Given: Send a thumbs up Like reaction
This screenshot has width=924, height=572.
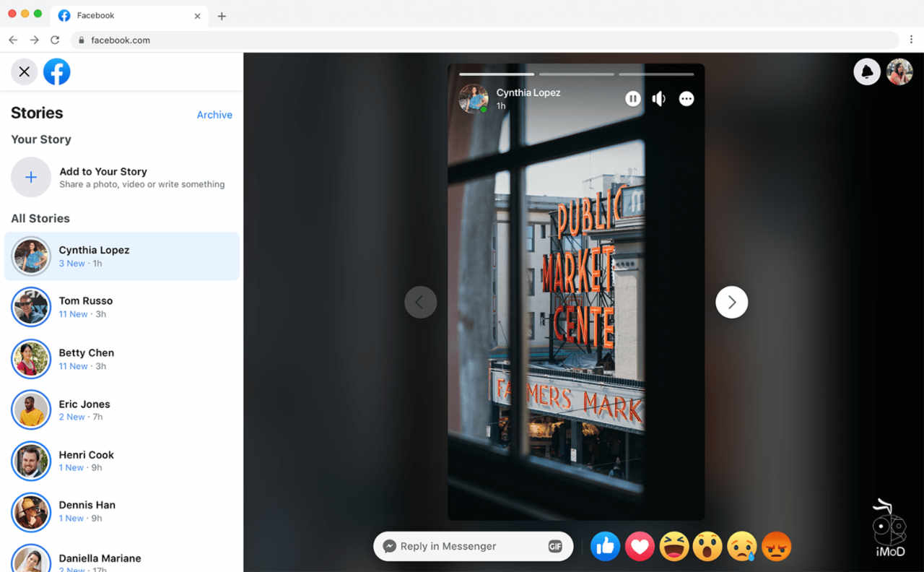Looking at the screenshot, I should pos(605,547).
